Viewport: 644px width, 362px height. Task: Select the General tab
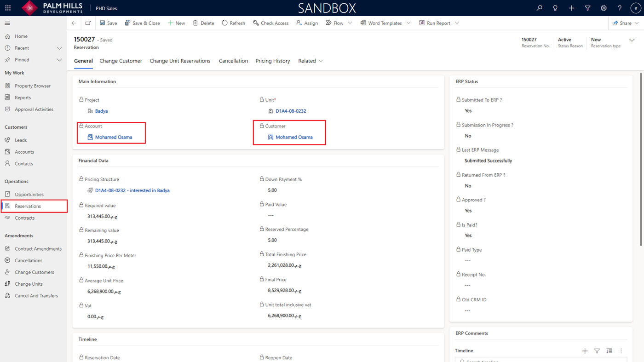pos(83,61)
